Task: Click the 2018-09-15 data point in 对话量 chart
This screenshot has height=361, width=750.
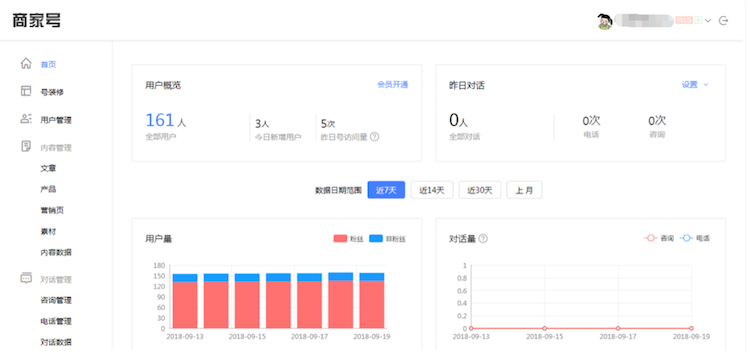Action: coord(545,328)
